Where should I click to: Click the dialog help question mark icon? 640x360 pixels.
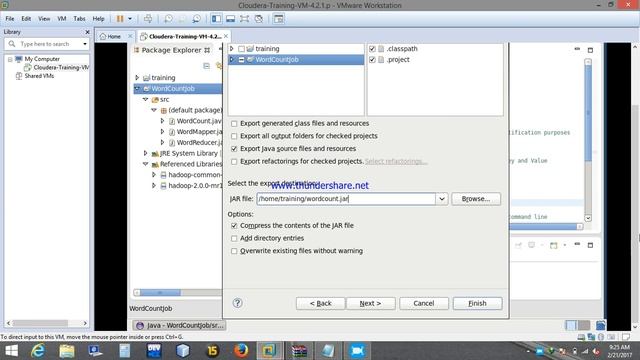pos(237,303)
